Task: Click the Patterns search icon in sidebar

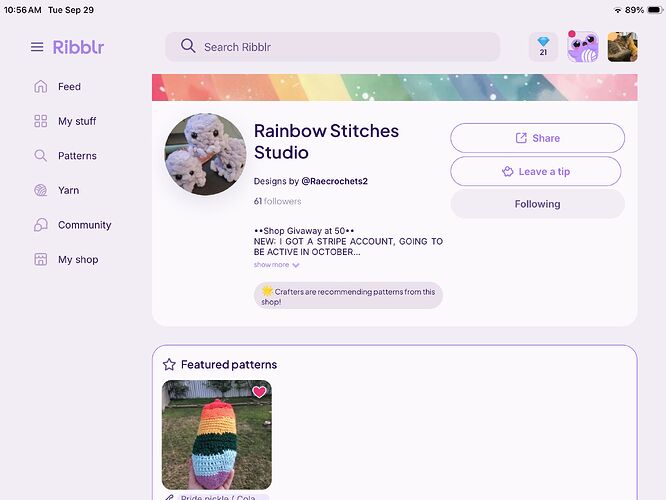Action: tap(40, 155)
